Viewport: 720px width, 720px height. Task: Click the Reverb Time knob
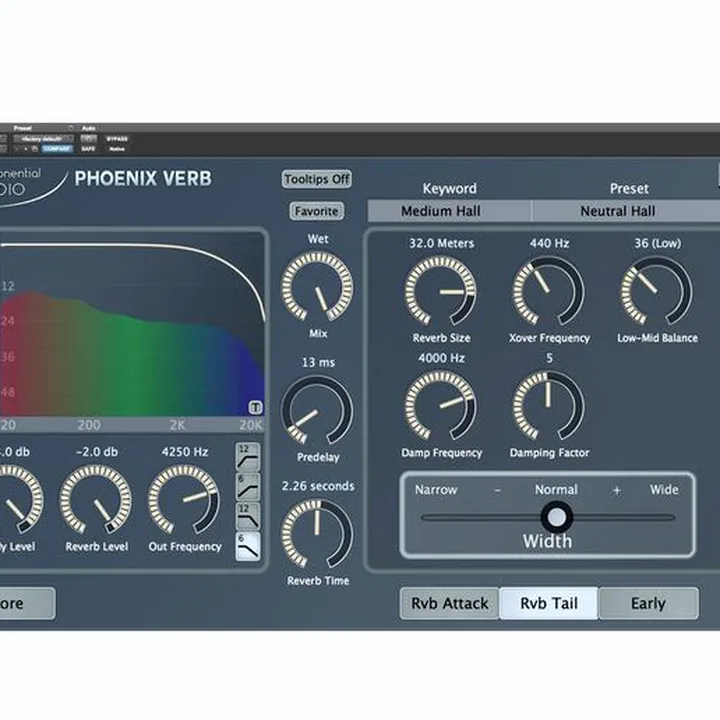point(317,534)
